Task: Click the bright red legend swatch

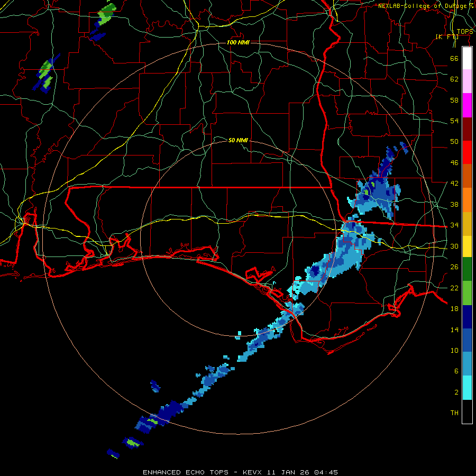Action: [x=467, y=152]
